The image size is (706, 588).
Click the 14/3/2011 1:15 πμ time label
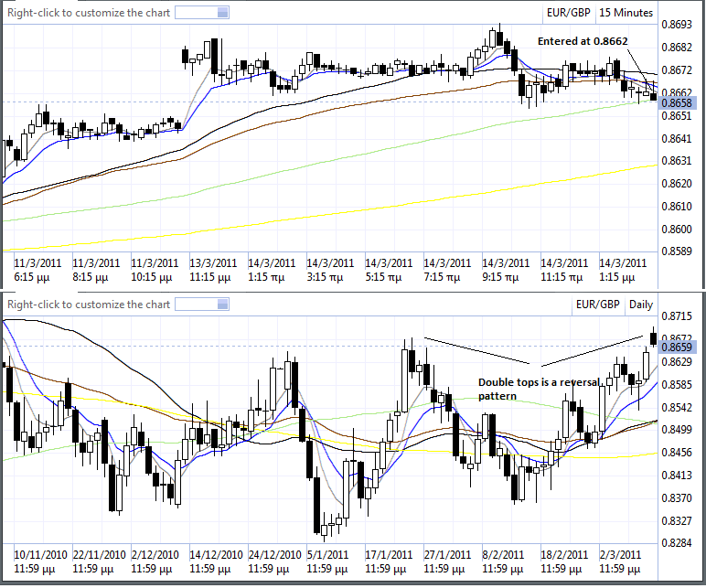[x=272, y=270]
